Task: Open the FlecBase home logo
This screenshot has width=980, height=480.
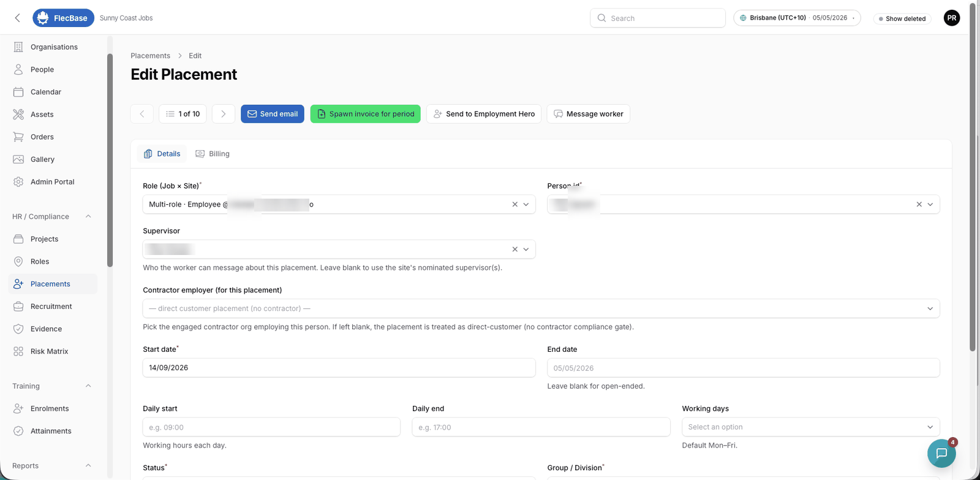Action: pos(63,18)
